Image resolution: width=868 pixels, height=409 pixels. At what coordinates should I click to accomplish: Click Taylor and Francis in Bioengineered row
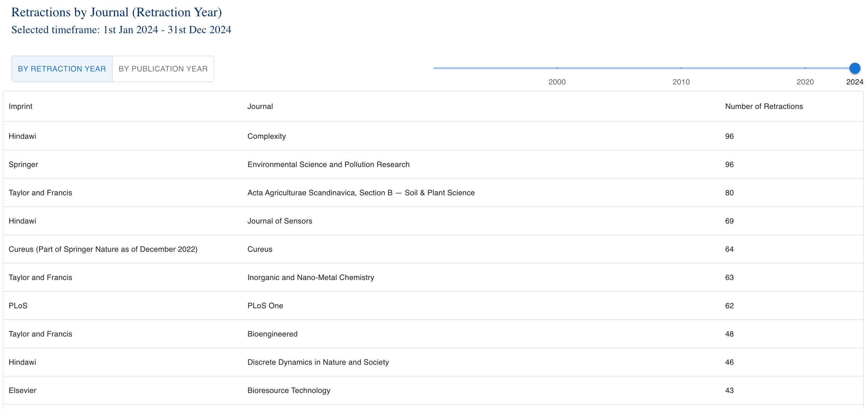pyautogui.click(x=41, y=333)
